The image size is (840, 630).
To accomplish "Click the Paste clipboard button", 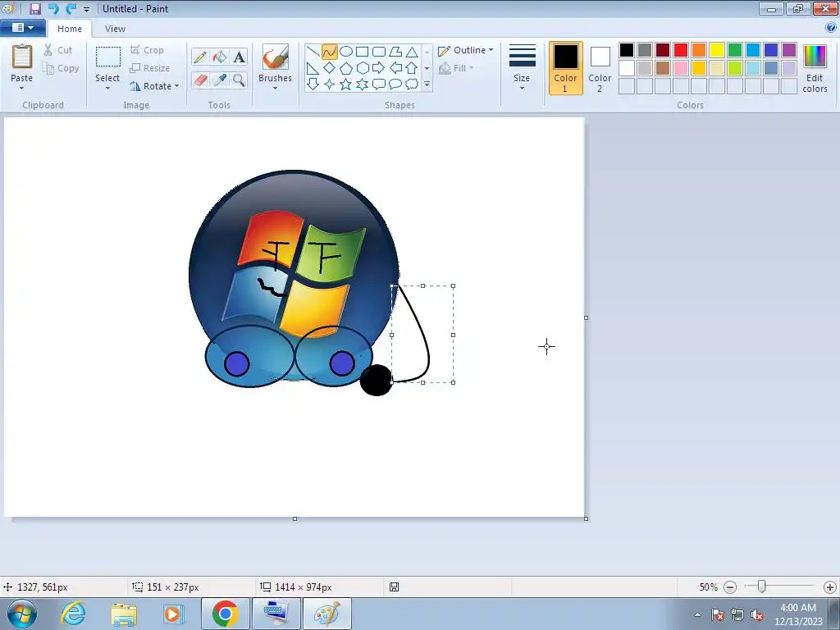I will point(22,58).
